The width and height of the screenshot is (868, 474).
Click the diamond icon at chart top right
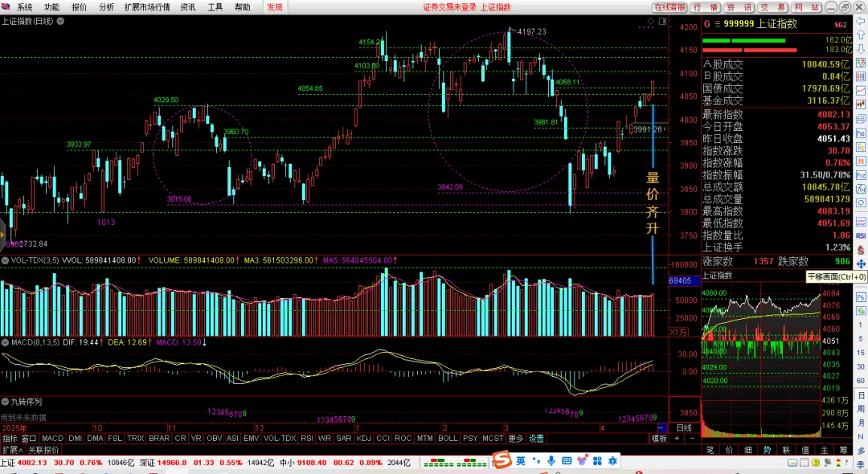(x=650, y=22)
